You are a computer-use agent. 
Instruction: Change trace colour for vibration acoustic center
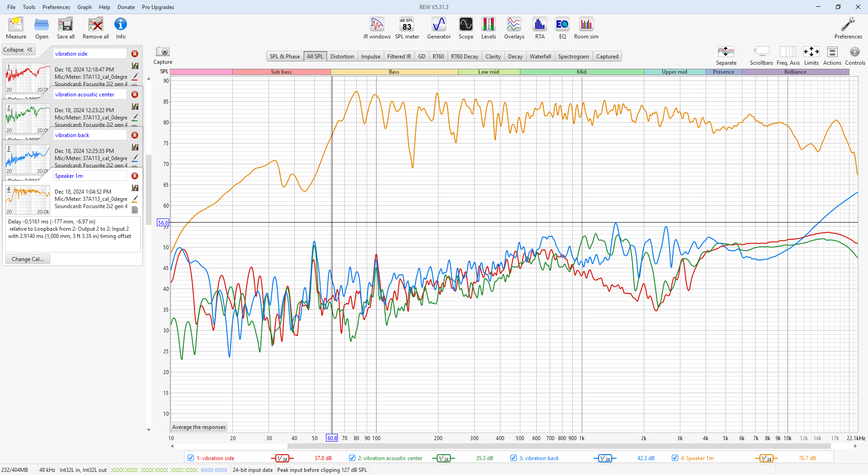pyautogui.click(x=135, y=118)
